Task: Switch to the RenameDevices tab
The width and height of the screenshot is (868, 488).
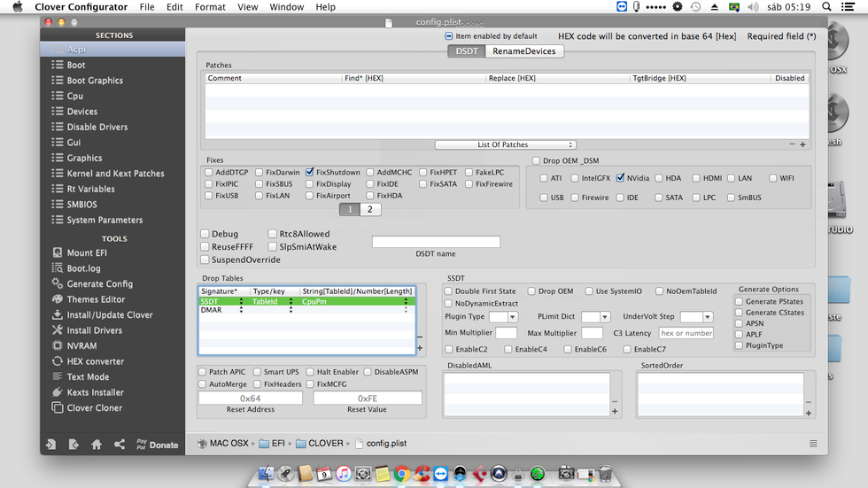Action: pos(523,50)
